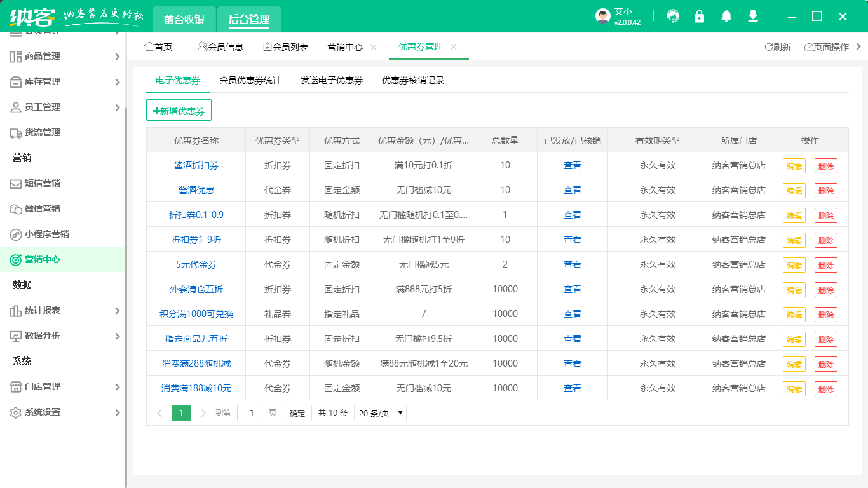Image resolution: width=868 pixels, height=488 pixels.
Task: Open 小程序营销 via its sidebar icon
Action: click(14, 234)
